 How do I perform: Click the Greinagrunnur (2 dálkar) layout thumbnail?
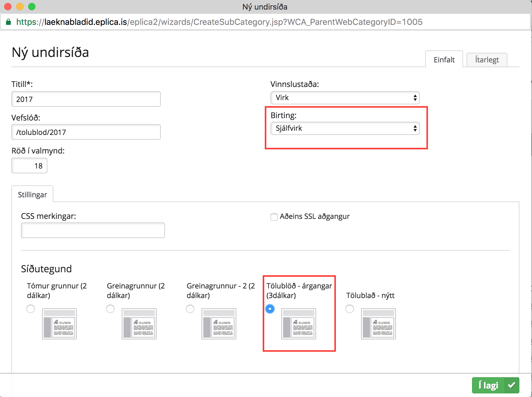click(x=139, y=324)
